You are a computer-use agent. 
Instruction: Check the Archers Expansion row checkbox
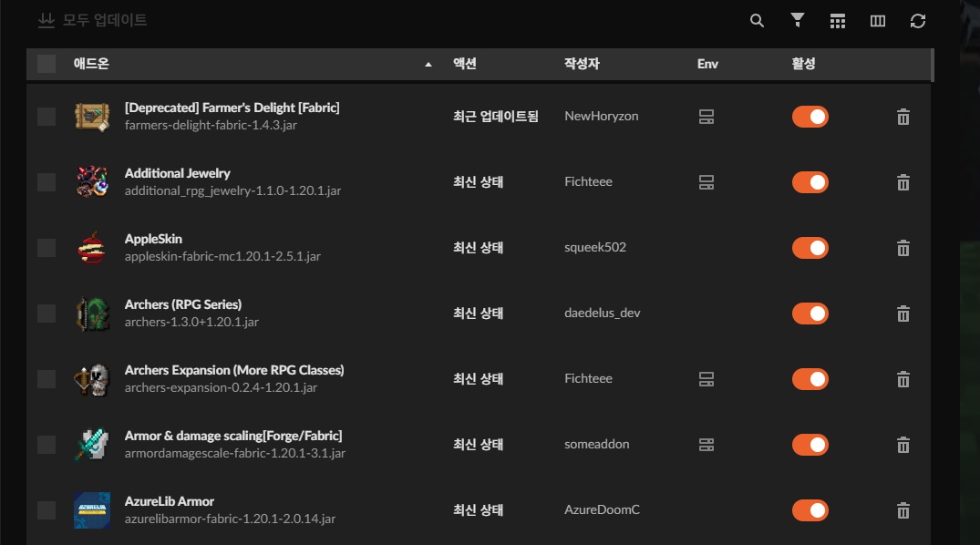click(46, 379)
